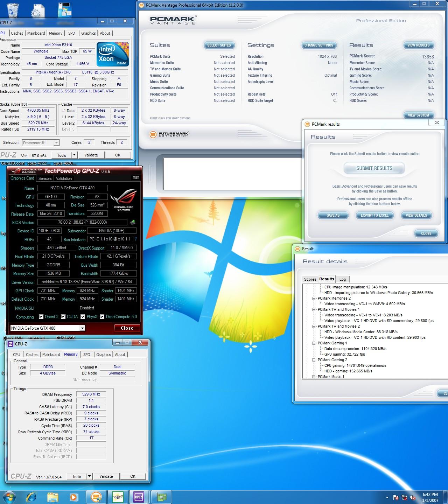The height and width of the screenshot is (504, 448).
Task: Collapse the PCMark Gaming 2 node
Action: pos(314,360)
